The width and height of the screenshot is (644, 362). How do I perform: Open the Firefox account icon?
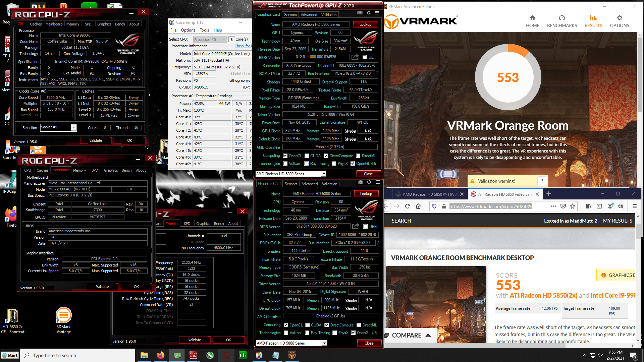610,206
